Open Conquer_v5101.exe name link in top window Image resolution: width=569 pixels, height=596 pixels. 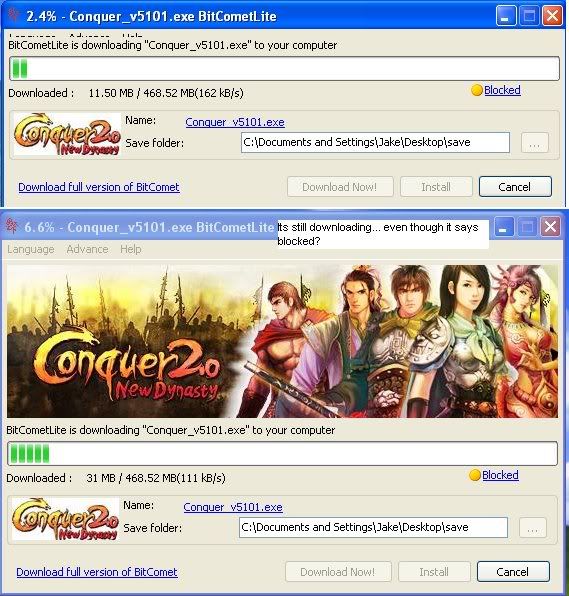(x=235, y=122)
